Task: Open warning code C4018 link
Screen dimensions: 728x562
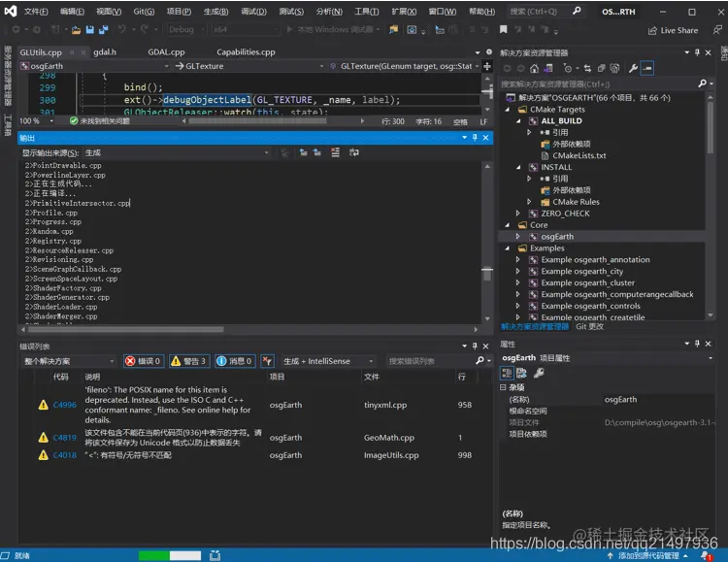Action: [64, 455]
